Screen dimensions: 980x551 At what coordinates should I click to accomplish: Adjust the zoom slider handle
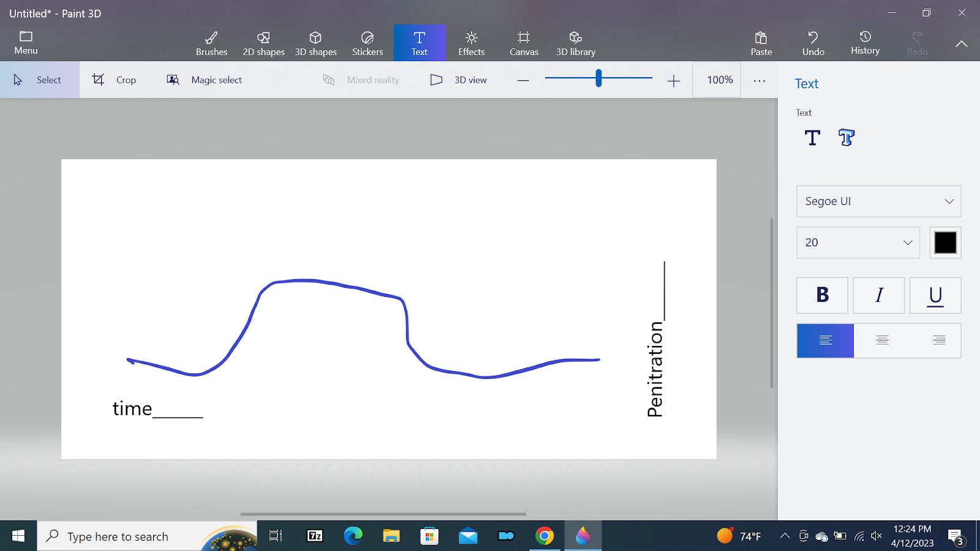tap(598, 78)
